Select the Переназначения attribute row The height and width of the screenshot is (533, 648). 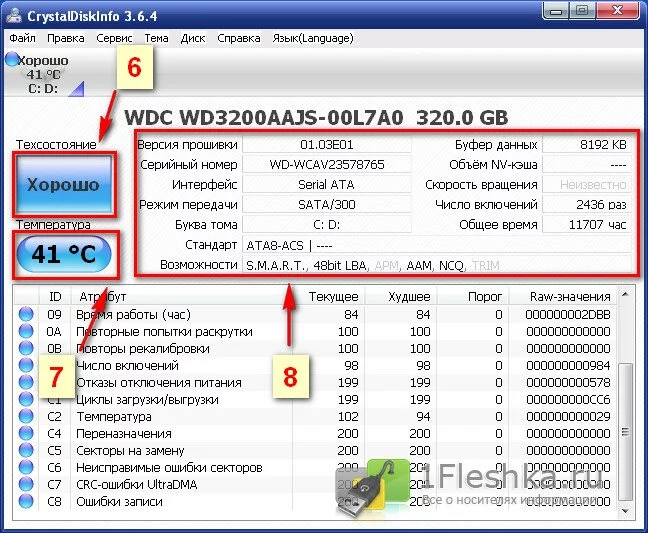point(315,433)
